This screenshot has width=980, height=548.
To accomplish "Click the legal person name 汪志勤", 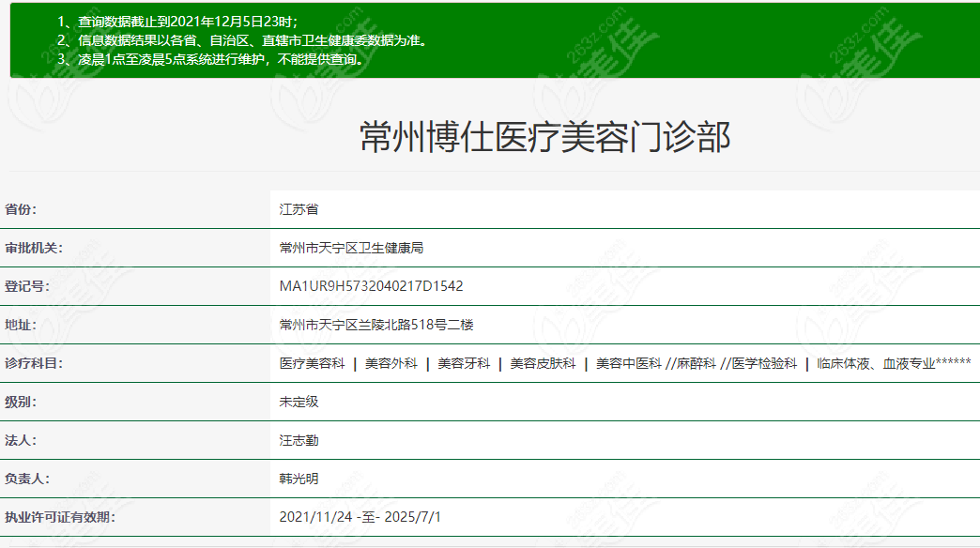I will 299,440.
